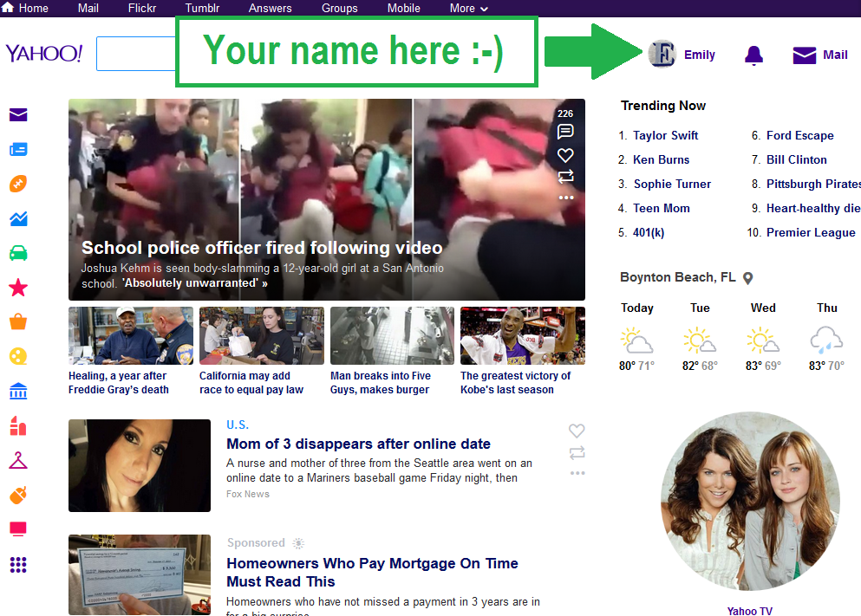861x616 pixels.
Task: Open Mail in the top navigation bar
Action: [x=88, y=8]
